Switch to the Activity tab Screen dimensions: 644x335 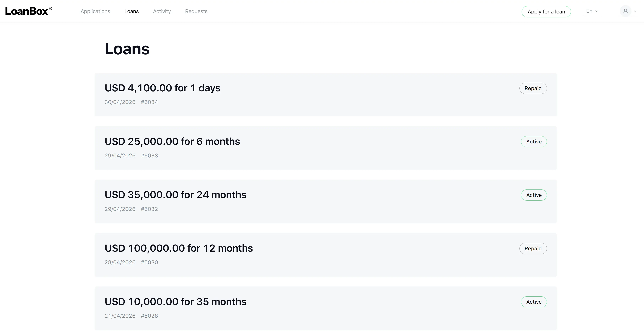point(162,12)
